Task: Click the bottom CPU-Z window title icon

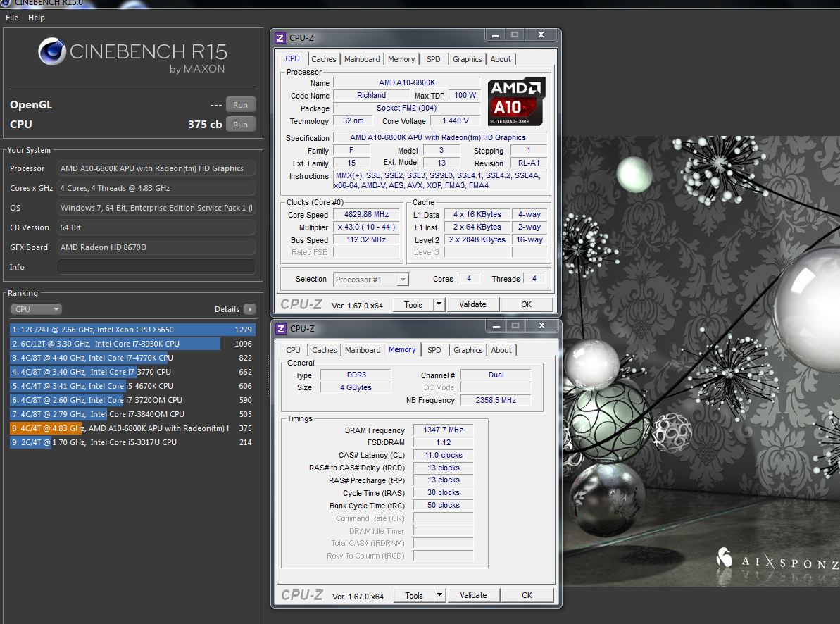Action: pyautogui.click(x=281, y=329)
